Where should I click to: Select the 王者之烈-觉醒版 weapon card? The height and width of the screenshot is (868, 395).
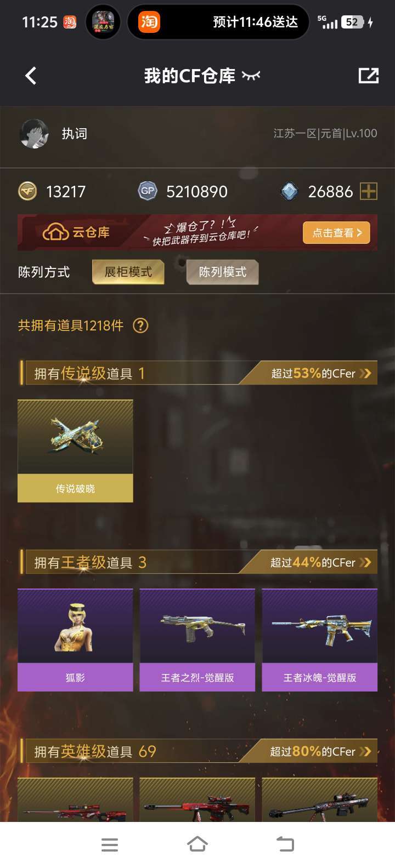point(198,640)
